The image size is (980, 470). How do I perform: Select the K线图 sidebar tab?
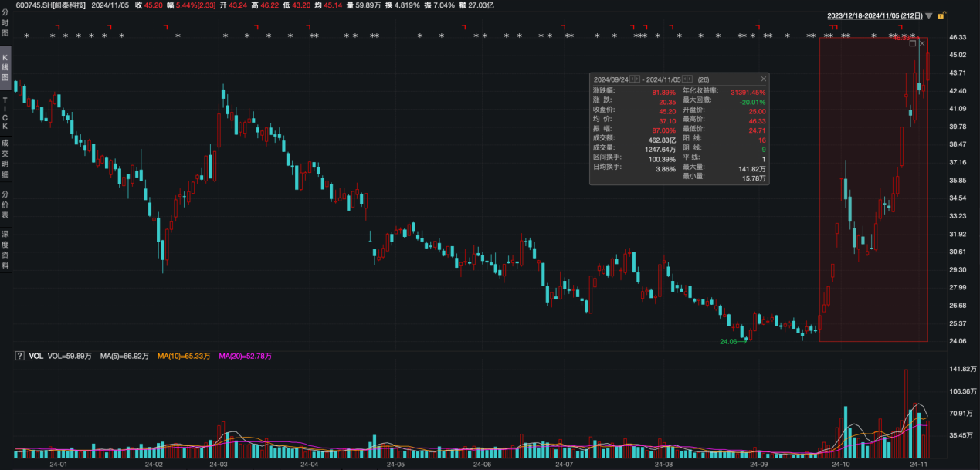[x=5, y=68]
